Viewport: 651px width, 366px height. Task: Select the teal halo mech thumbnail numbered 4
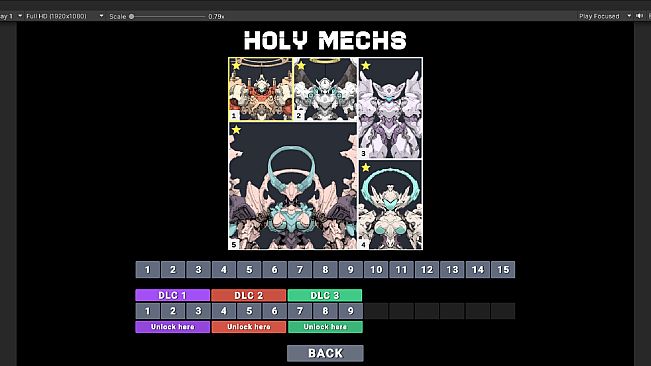(390, 205)
